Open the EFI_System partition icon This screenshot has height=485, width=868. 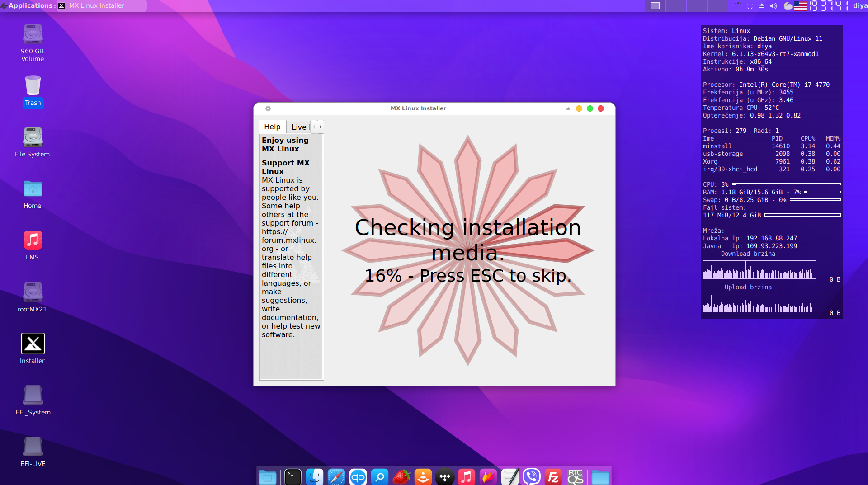pyautogui.click(x=33, y=400)
